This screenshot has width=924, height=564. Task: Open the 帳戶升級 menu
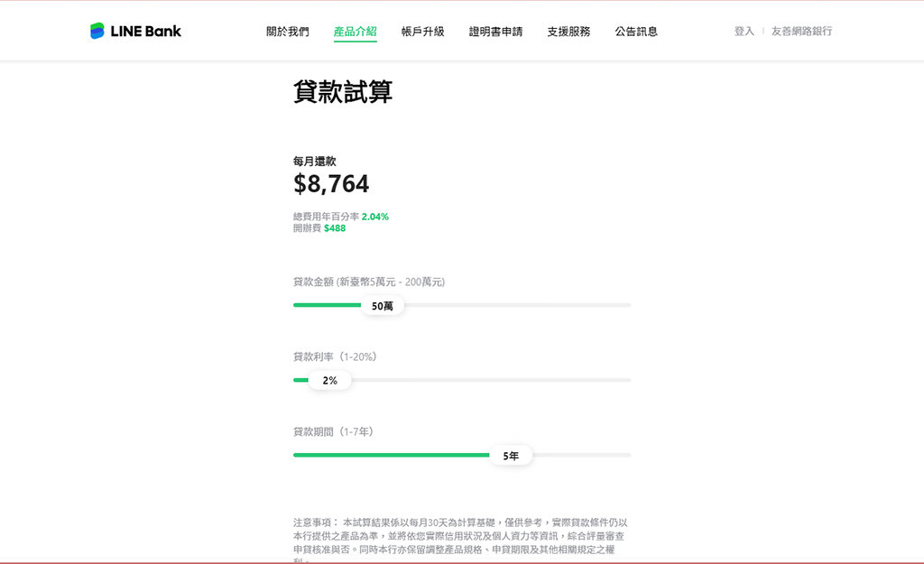(422, 32)
